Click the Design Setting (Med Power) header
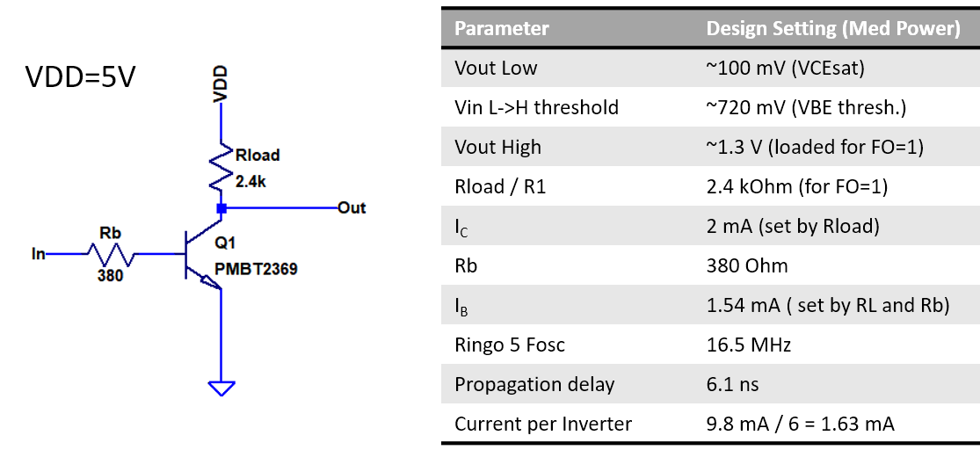The width and height of the screenshot is (980, 450). (x=832, y=28)
